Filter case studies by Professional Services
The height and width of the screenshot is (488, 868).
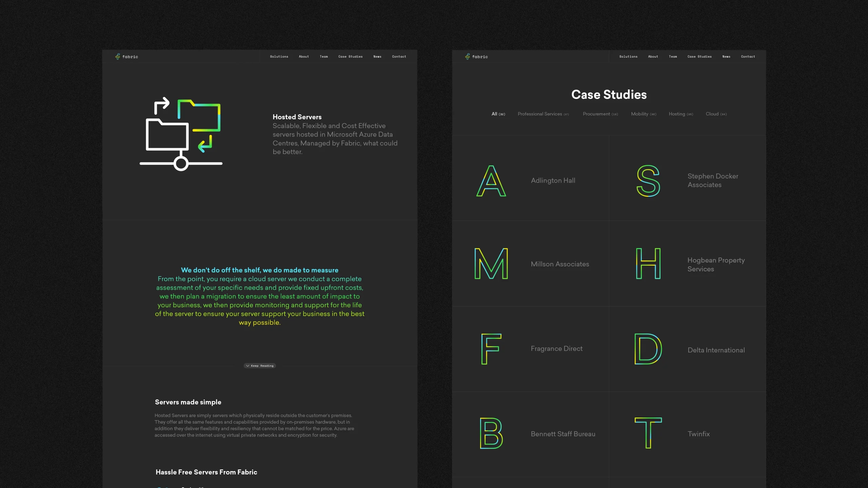543,114
